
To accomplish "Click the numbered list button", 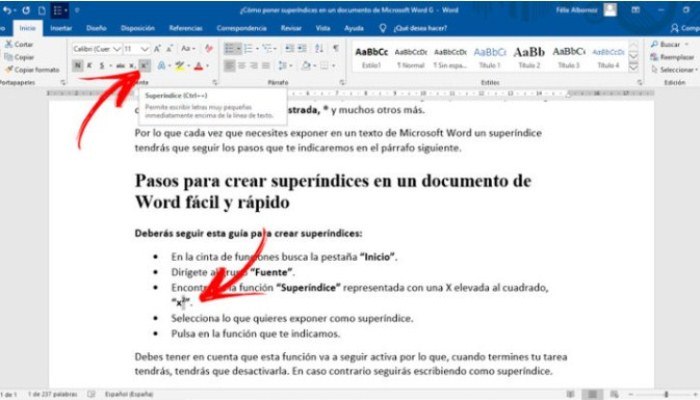I will [x=248, y=48].
